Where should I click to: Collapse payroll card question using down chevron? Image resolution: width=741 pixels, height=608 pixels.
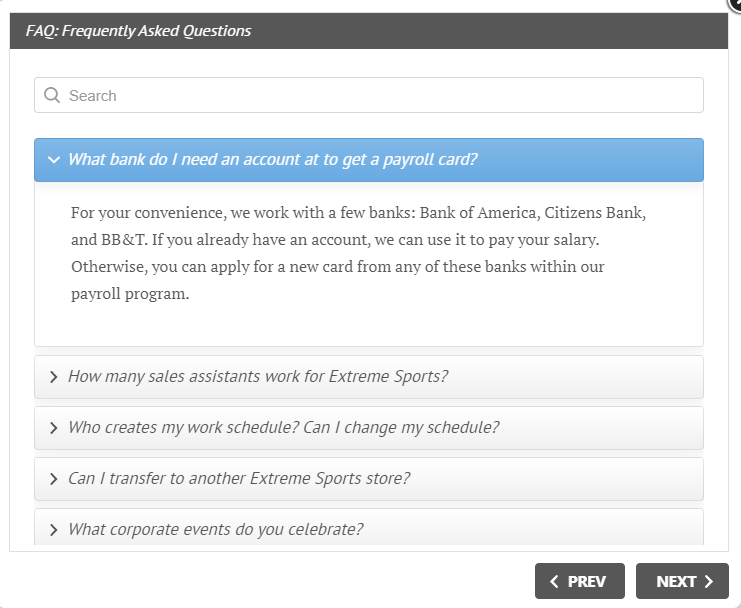point(54,160)
